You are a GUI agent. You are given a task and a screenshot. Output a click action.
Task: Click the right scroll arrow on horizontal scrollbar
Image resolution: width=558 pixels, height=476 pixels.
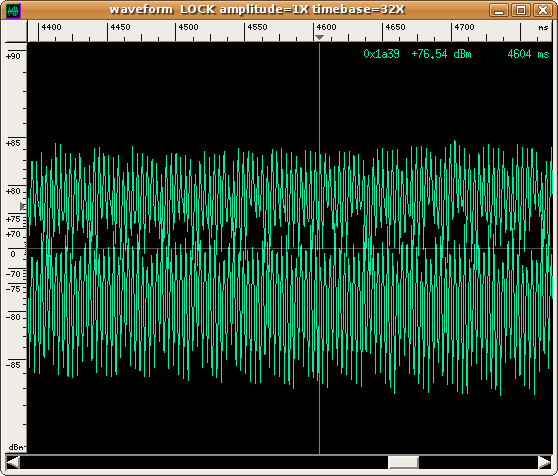tap(545, 462)
